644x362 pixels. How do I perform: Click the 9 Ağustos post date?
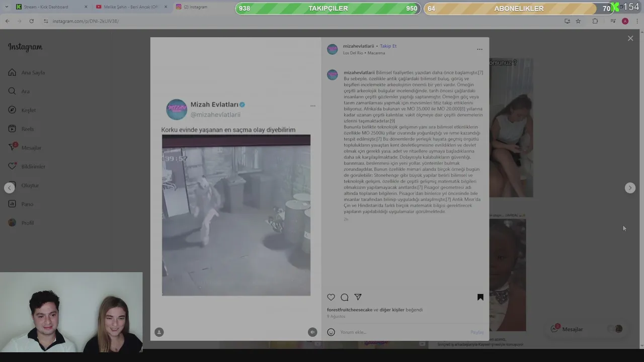(336, 317)
